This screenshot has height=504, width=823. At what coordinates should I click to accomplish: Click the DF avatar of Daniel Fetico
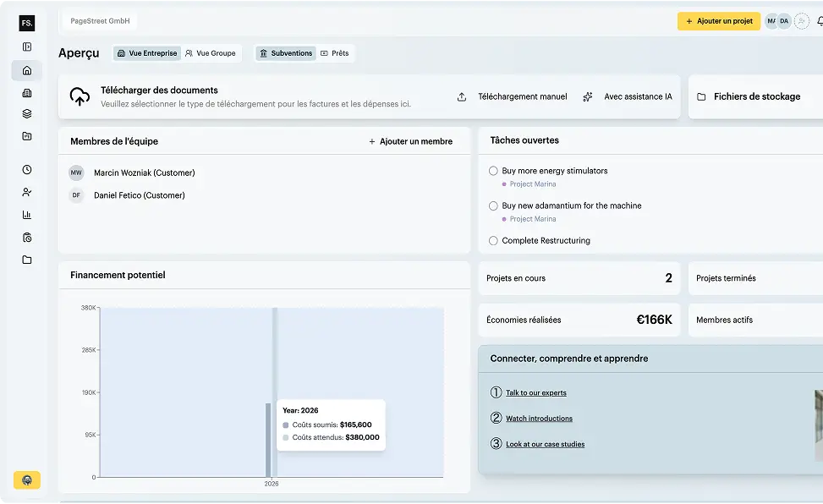click(76, 195)
